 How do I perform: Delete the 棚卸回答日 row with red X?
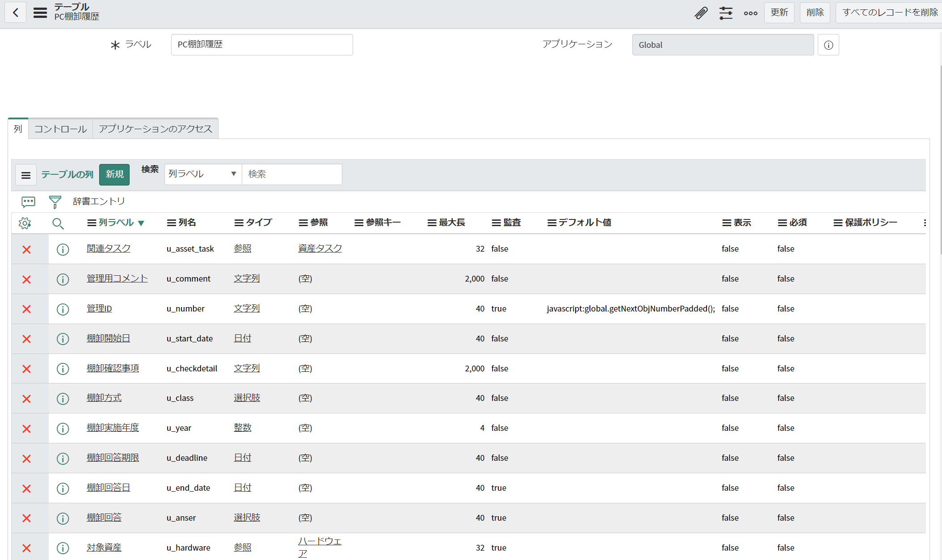(x=27, y=488)
